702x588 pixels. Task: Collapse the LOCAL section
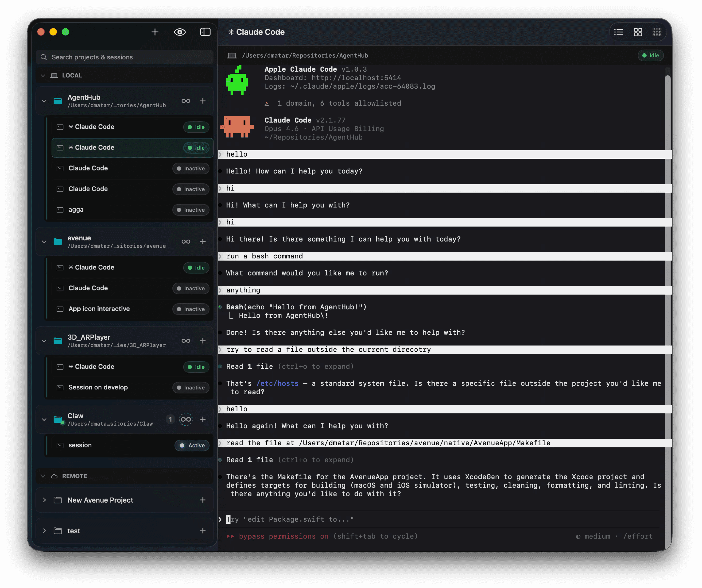point(43,76)
